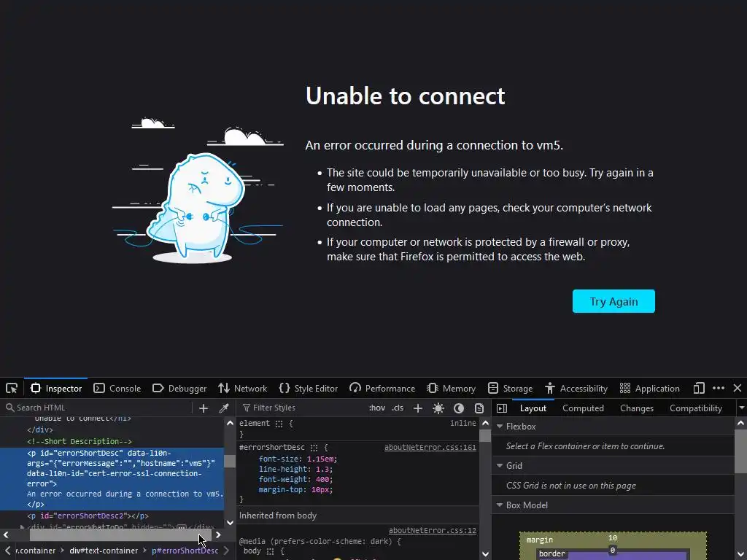Switch to the Changes sidebar tab
Image resolution: width=747 pixels, height=560 pixels.
click(637, 408)
